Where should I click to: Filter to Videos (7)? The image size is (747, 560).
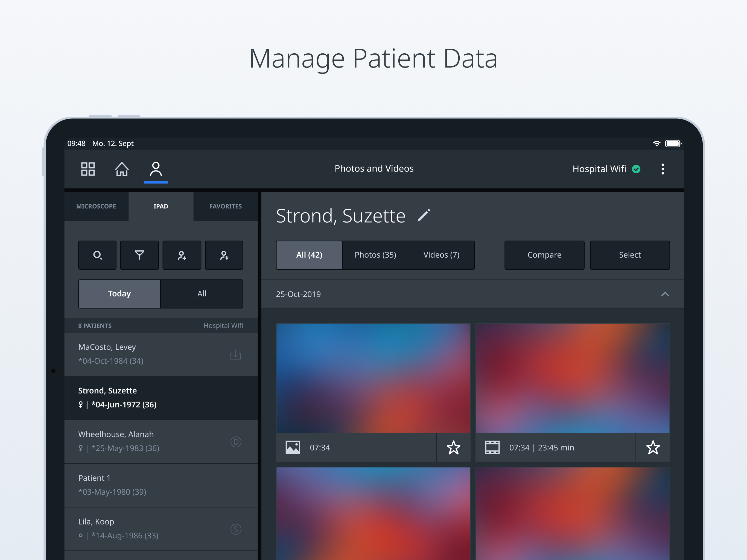coord(441,255)
